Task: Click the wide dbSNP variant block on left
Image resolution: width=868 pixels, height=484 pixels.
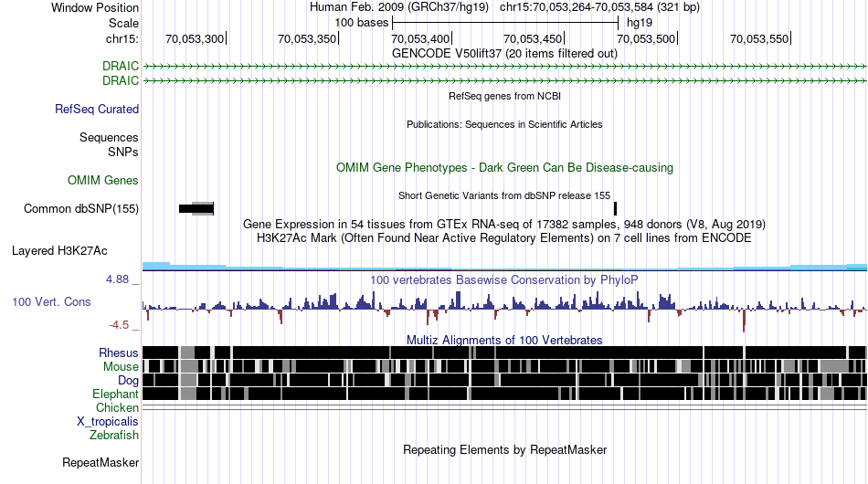Action: 196,208
